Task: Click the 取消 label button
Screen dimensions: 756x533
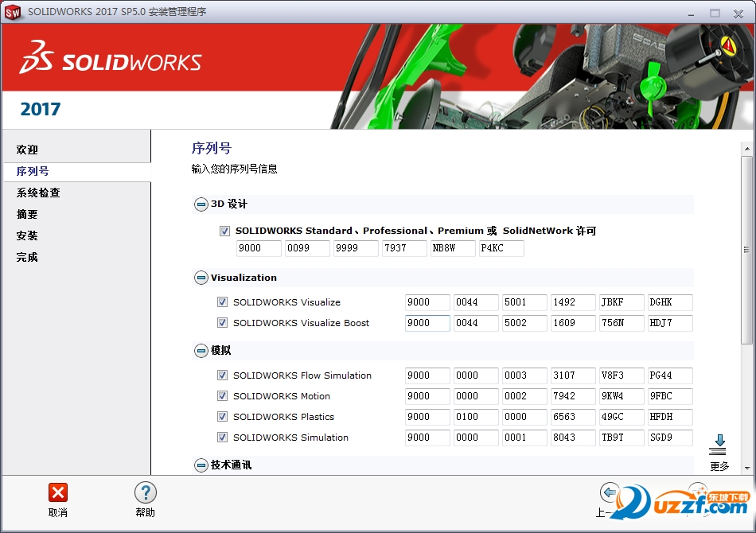Action: [x=58, y=513]
